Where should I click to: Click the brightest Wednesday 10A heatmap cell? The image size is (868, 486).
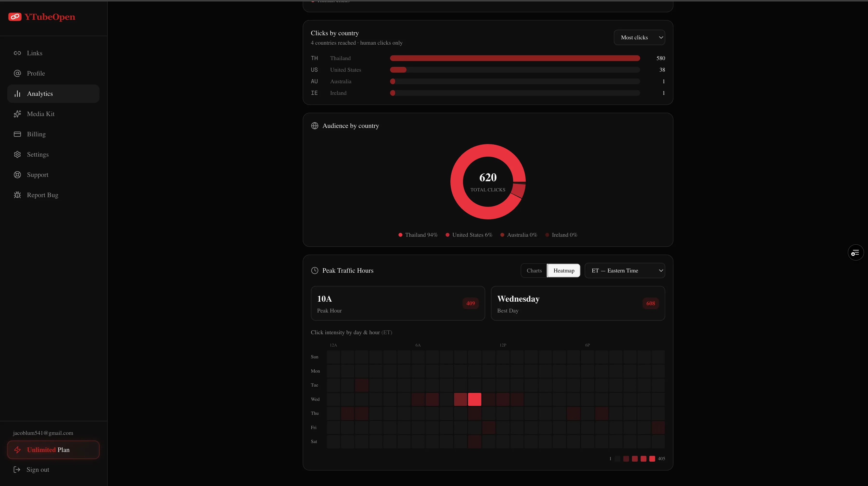(x=475, y=399)
